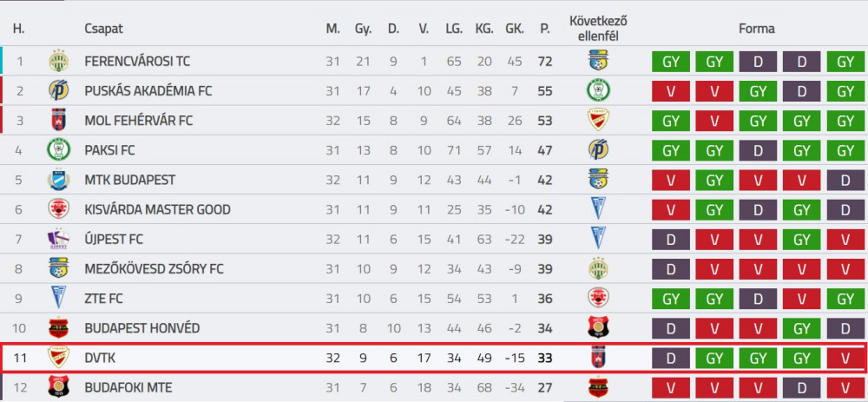This screenshot has width=868, height=402.
Task: Click next-opponent crest in Ferencvárosi TC row
Action: pyautogui.click(x=598, y=61)
